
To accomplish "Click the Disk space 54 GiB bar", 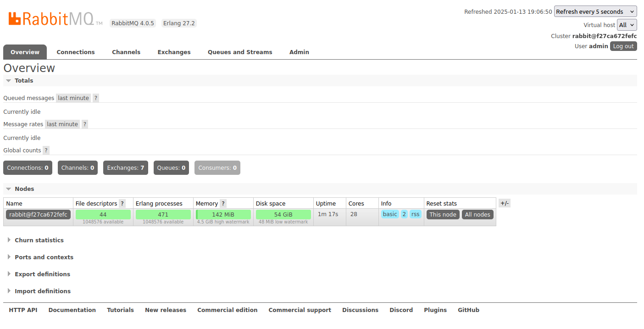I will click(x=283, y=214).
